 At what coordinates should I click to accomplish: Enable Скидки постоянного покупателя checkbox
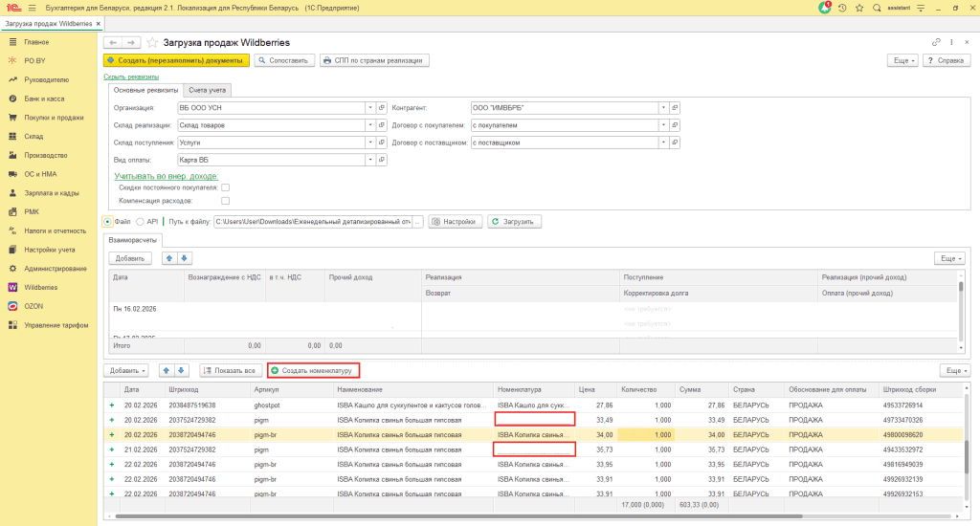click(226, 188)
